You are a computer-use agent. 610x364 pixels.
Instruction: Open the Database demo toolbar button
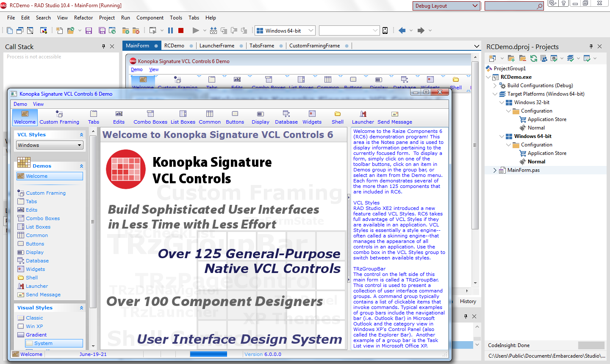pos(286,118)
